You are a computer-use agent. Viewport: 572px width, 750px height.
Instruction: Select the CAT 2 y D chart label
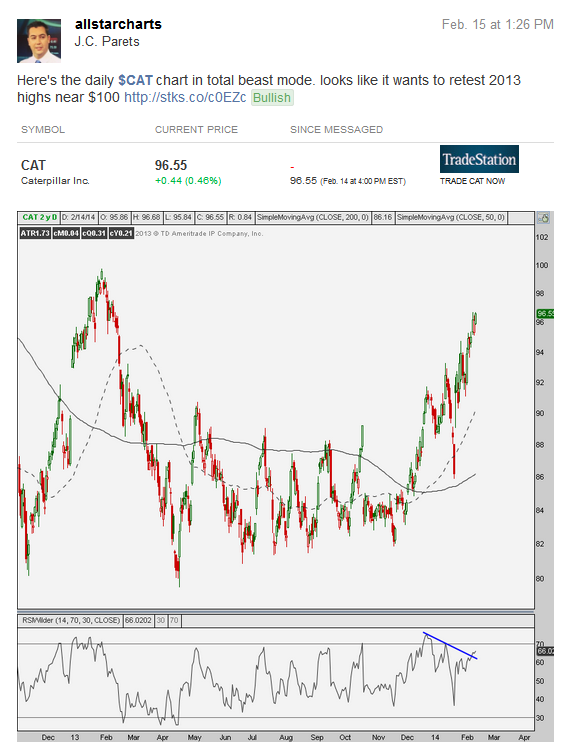click(39, 217)
